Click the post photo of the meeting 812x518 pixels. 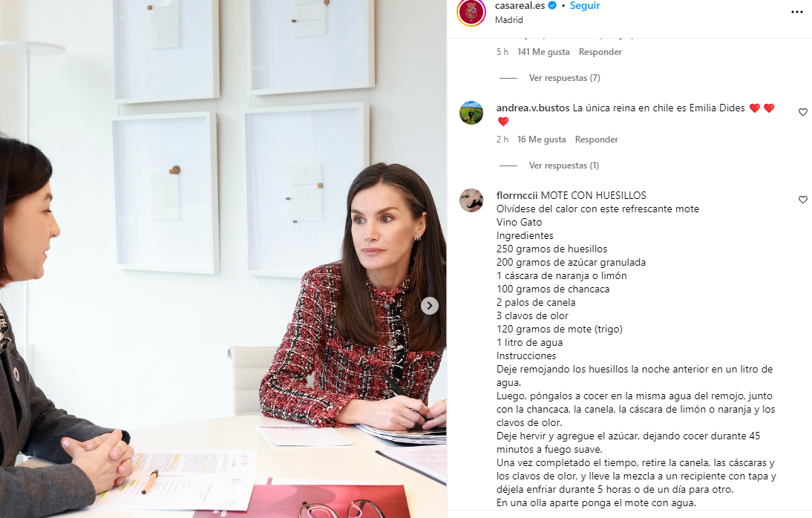(223, 259)
